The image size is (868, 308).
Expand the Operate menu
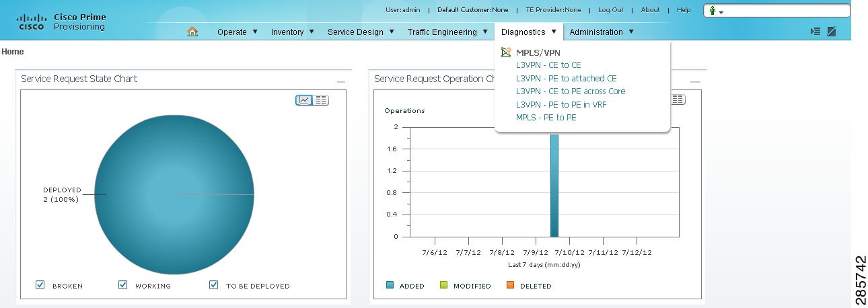tap(238, 32)
